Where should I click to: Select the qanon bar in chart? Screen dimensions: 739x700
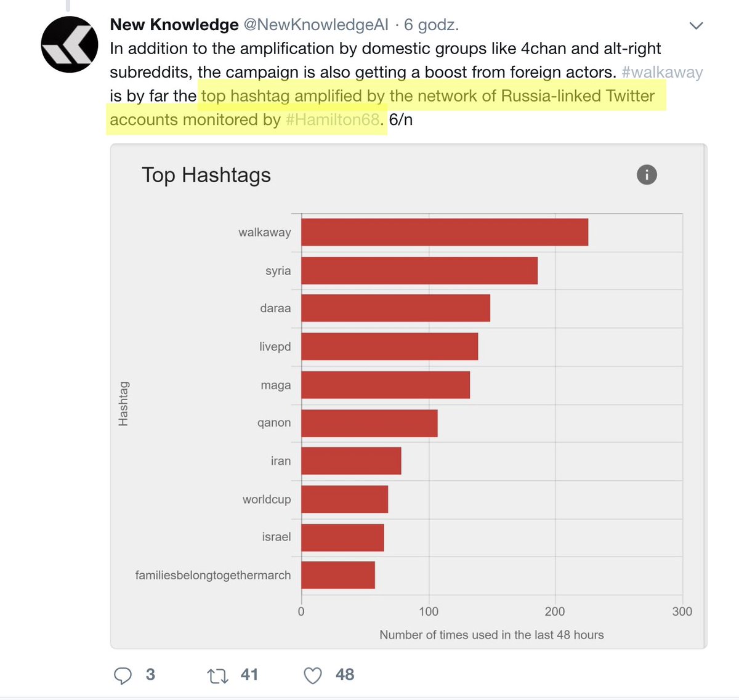pyautogui.click(x=369, y=423)
